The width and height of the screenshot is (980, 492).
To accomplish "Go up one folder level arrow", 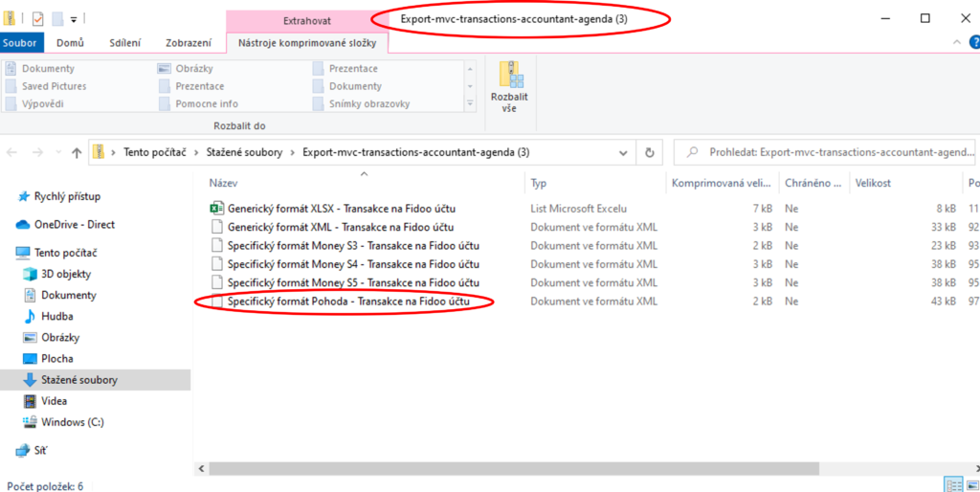I will [x=77, y=152].
